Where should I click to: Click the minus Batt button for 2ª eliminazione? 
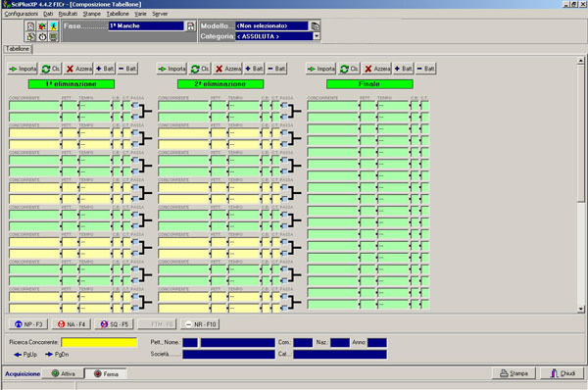[276, 69]
